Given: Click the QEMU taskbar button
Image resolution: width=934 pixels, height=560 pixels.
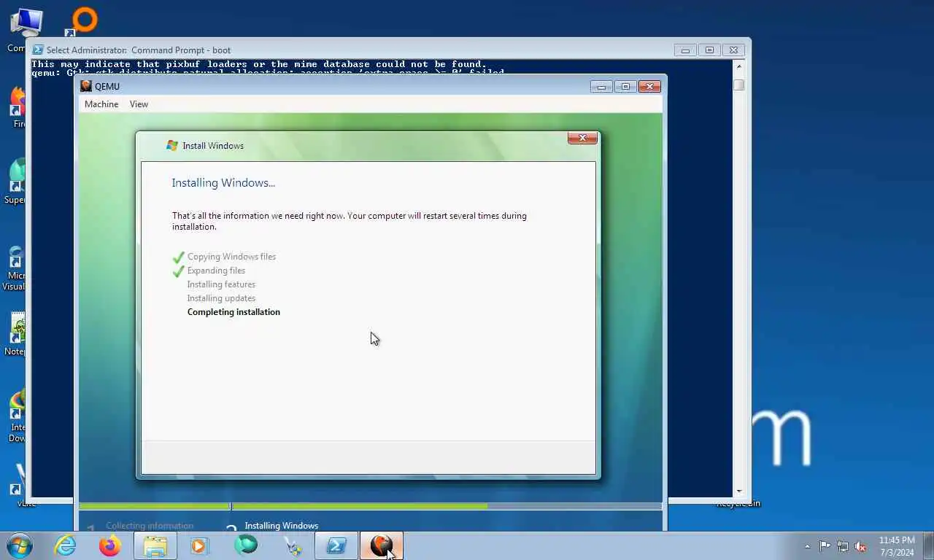Looking at the screenshot, I should (382, 545).
